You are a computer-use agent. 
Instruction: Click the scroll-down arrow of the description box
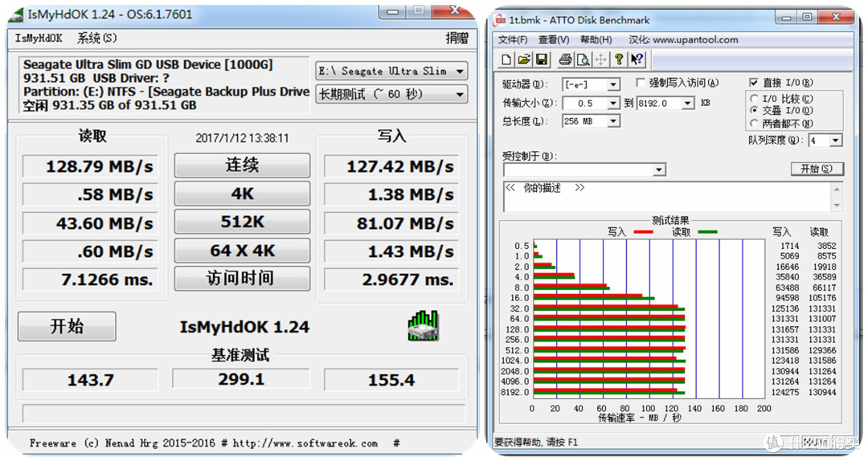837,205
